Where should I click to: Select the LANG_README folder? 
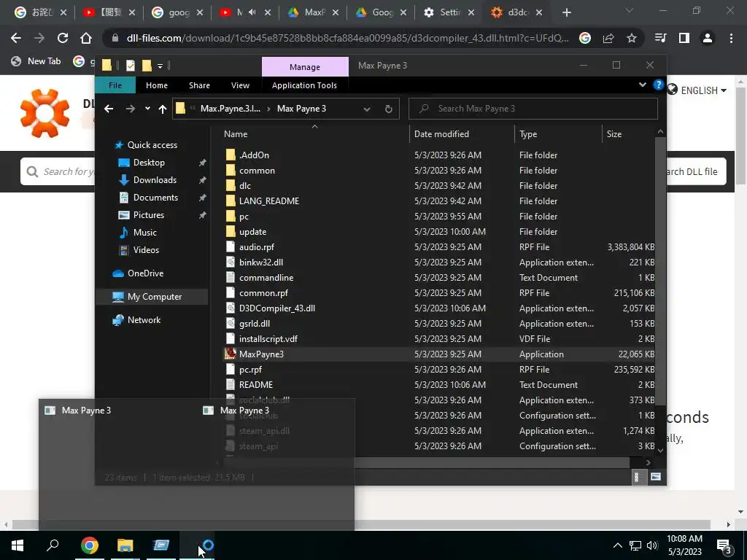click(x=269, y=201)
